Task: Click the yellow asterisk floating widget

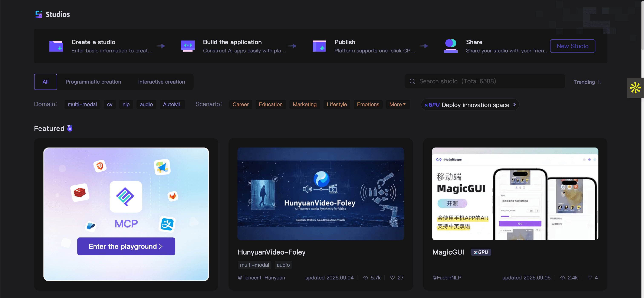Action: [635, 88]
